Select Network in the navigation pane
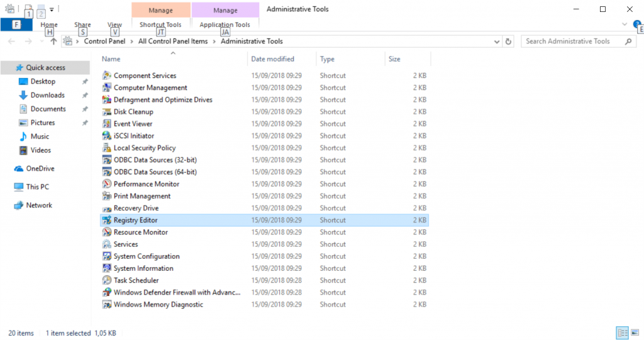Screen dimensions: 644x340 [39, 205]
